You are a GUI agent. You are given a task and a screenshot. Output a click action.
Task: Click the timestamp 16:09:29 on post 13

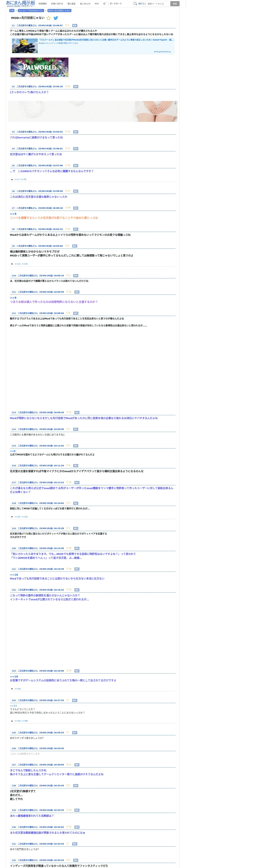[59, 412]
